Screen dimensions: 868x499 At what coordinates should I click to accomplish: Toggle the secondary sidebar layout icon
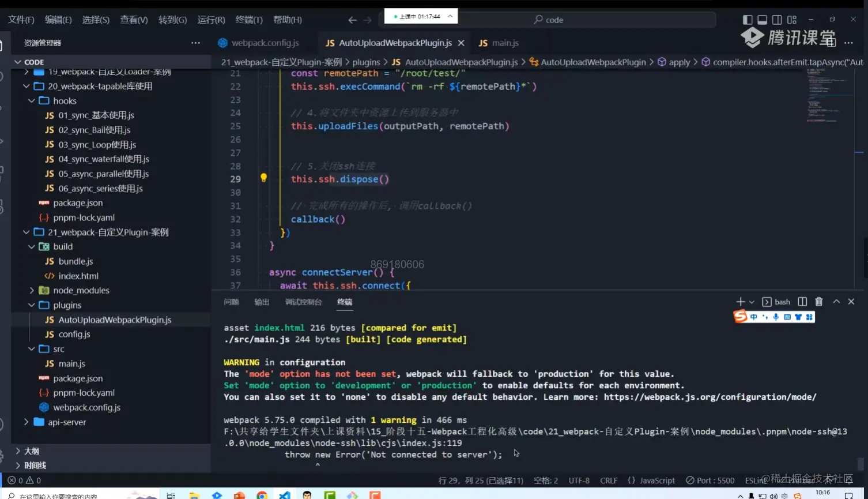point(777,20)
